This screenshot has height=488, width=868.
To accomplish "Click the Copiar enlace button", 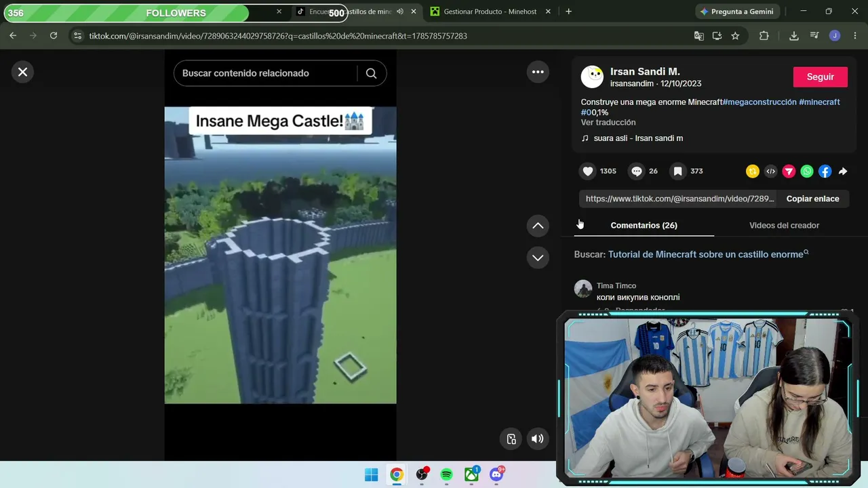I will (x=812, y=199).
